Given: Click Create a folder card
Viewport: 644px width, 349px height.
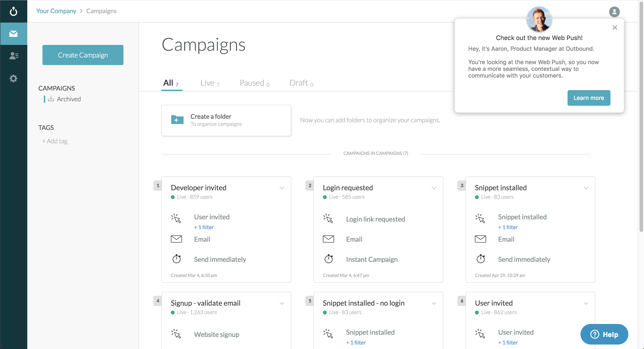Looking at the screenshot, I should 226,120.
